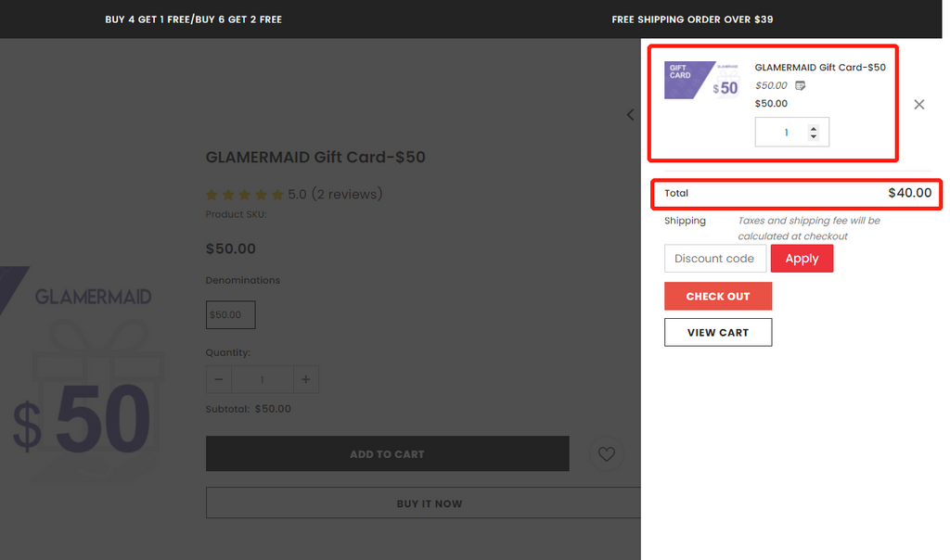The height and width of the screenshot is (560, 950).
Task: Open the gift card thumbnail in the cart
Action: 701,81
